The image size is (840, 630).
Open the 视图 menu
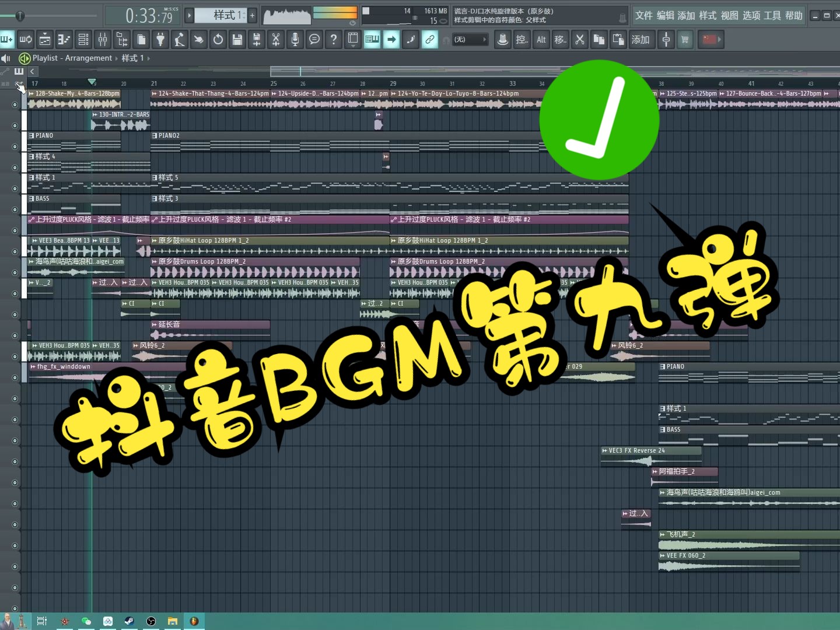click(x=729, y=15)
